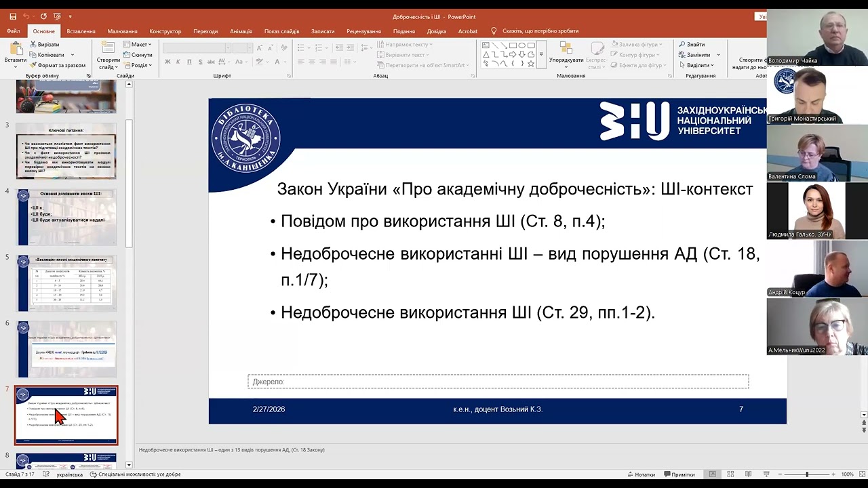Toggle align text right
868x488 pixels.
point(322,62)
